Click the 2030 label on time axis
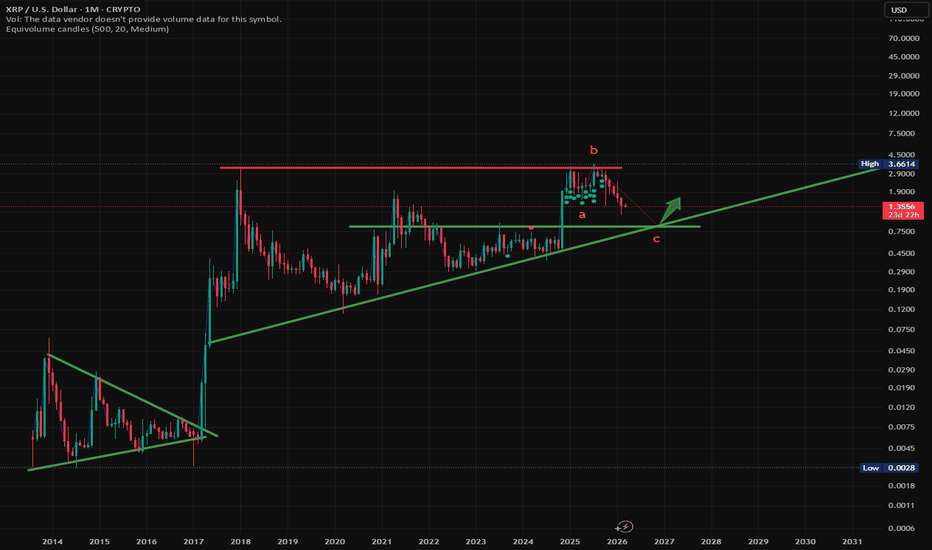 click(805, 541)
